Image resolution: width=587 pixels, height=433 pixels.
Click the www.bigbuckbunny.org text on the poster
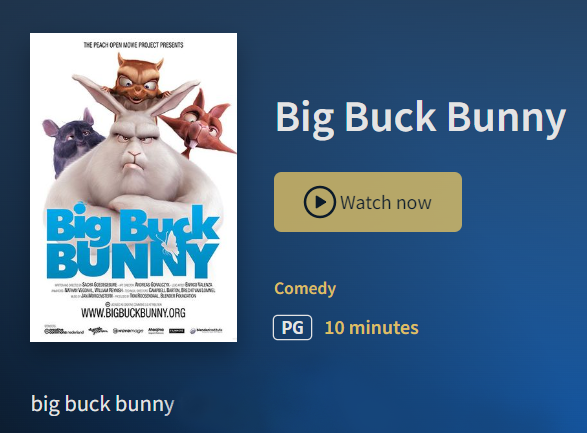pyautogui.click(x=133, y=313)
